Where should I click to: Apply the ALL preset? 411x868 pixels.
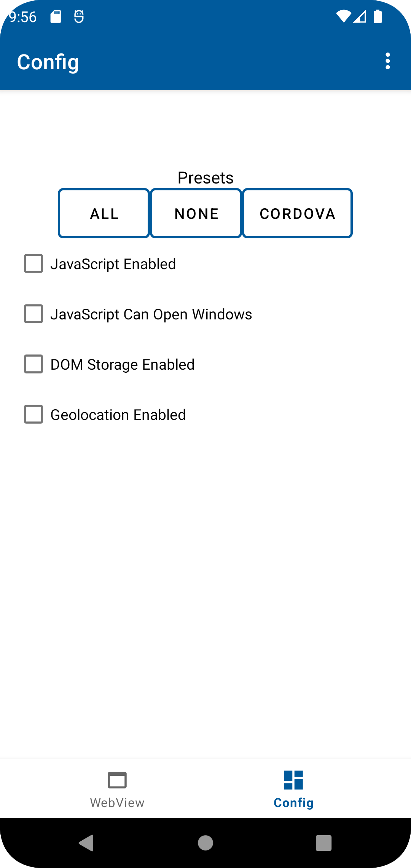[x=104, y=214]
